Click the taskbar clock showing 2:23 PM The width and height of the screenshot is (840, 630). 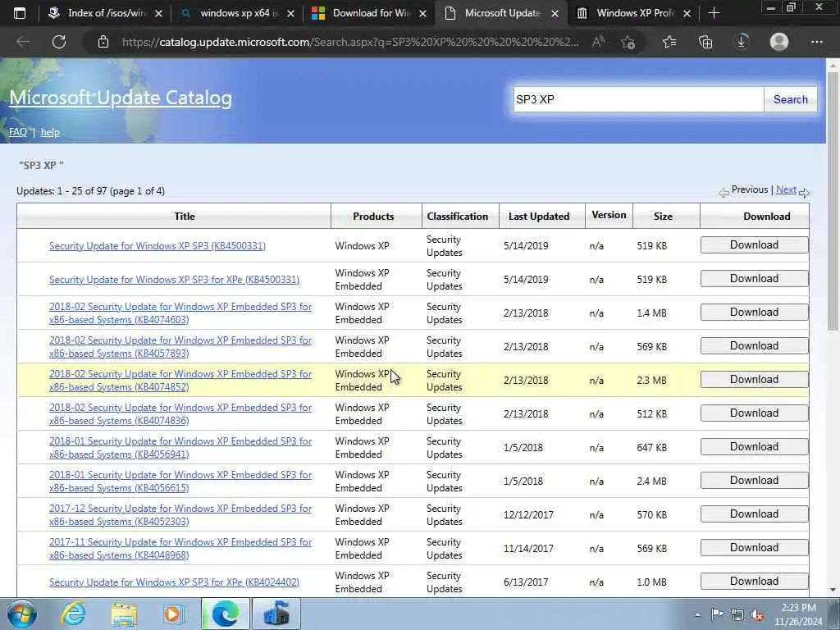click(798, 614)
